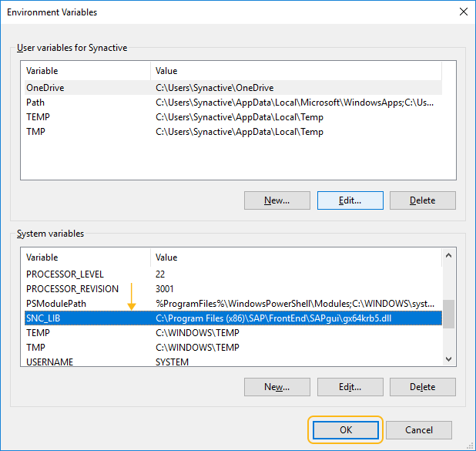Select the PSModulePath system variable
The image size is (476, 451).
click(x=233, y=303)
